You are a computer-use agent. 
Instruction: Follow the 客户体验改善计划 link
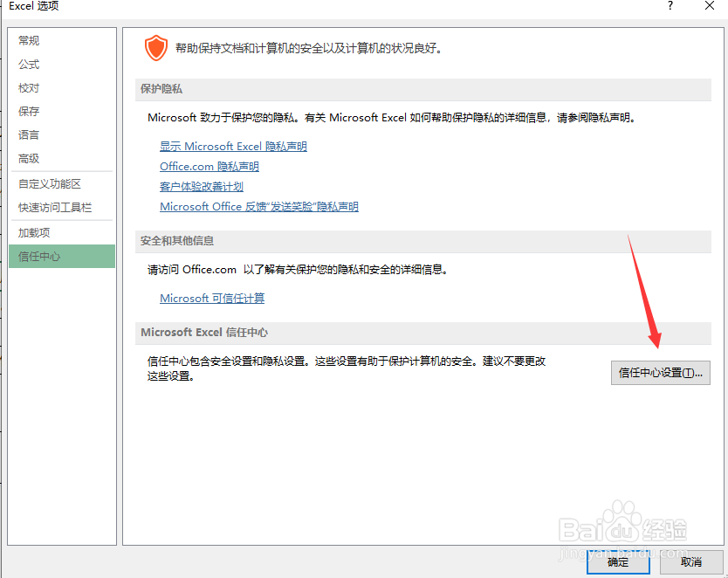pyautogui.click(x=202, y=187)
